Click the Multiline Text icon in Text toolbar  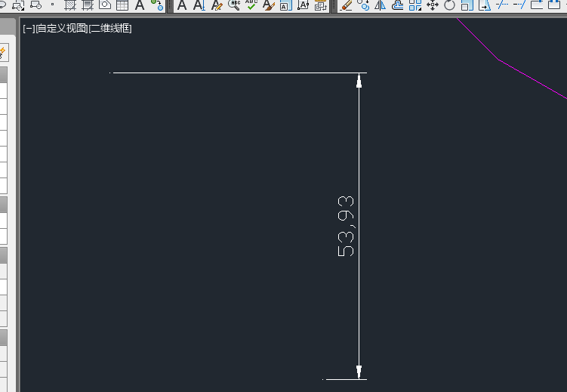point(182,5)
